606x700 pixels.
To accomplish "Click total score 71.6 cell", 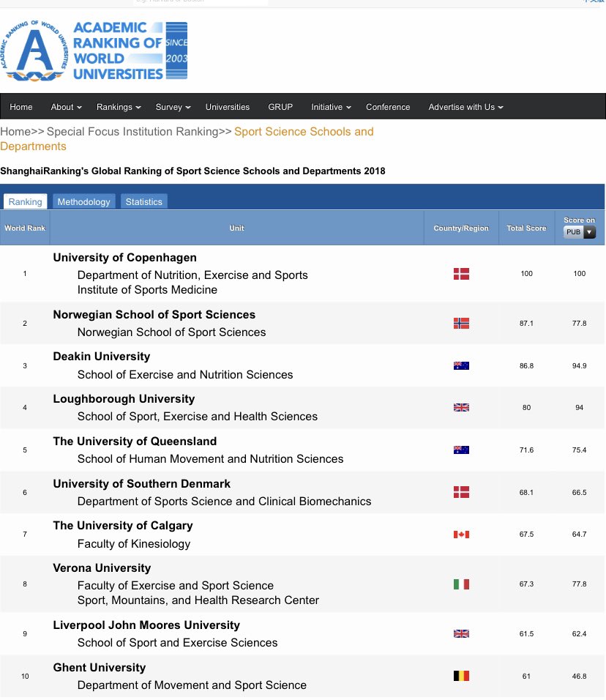I will coord(526,450).
